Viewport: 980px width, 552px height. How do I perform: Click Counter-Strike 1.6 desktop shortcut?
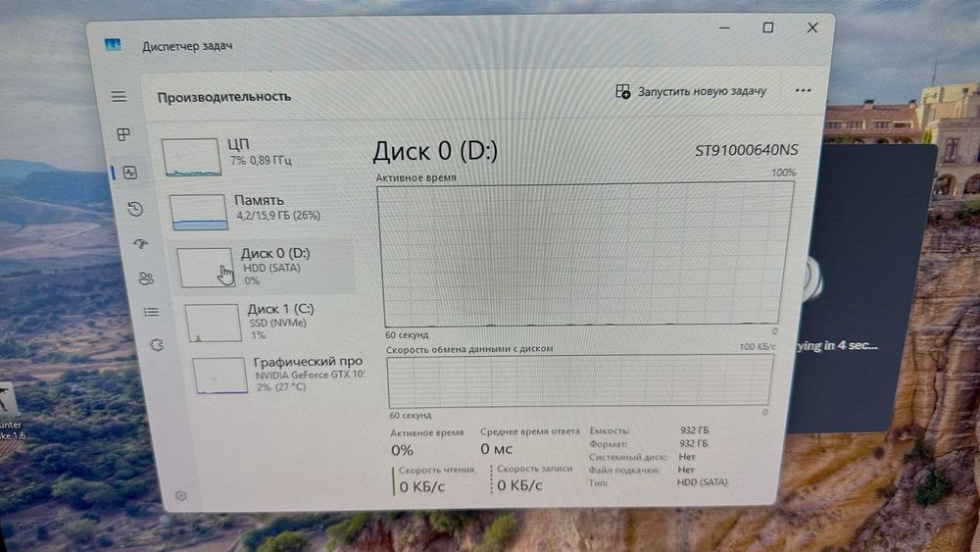(10, 412)
